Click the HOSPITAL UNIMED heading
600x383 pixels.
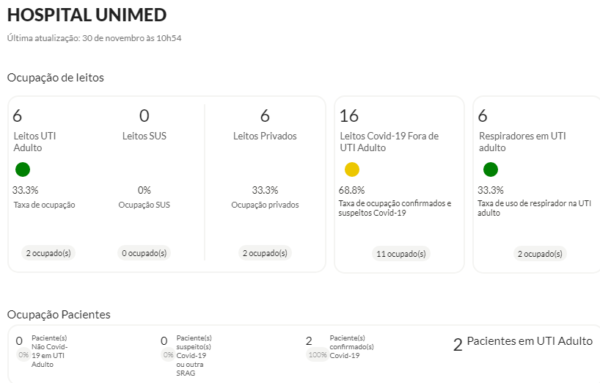87,15
